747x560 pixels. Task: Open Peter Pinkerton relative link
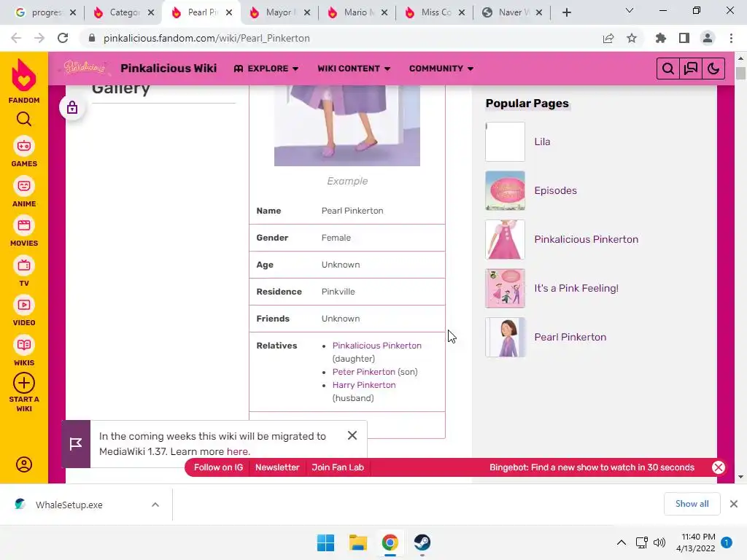(364, 372)
